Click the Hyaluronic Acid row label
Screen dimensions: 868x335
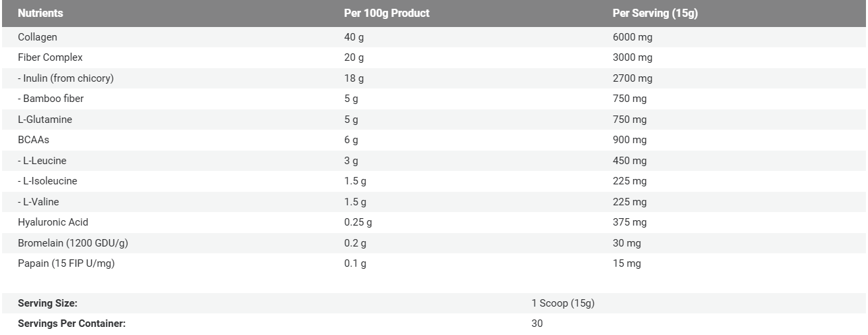[x=53, y=222]
